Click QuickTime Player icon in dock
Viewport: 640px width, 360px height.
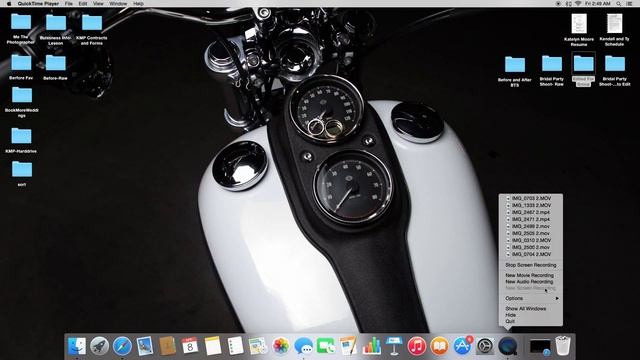coord(507,346)
